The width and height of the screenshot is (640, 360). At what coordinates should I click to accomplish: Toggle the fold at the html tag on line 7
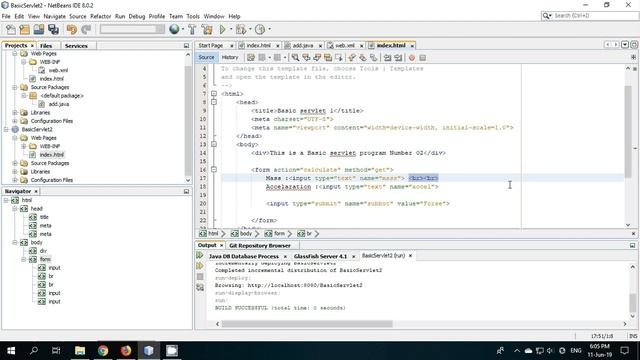pyautogui.click(x=214, y=94)
